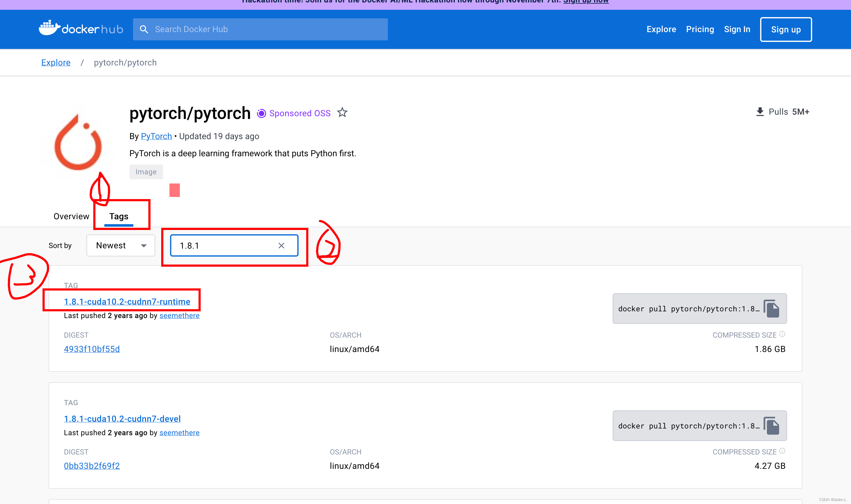This screenshot has width=851, height=504.
Task: Open the 1.8.1-cuda10.2-cudnn7-runtime tag link
Action: coord(127,302)
